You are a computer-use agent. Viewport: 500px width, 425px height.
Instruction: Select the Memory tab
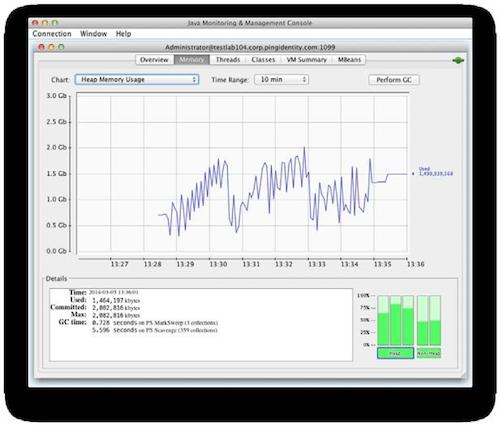(x=192, y=60)
